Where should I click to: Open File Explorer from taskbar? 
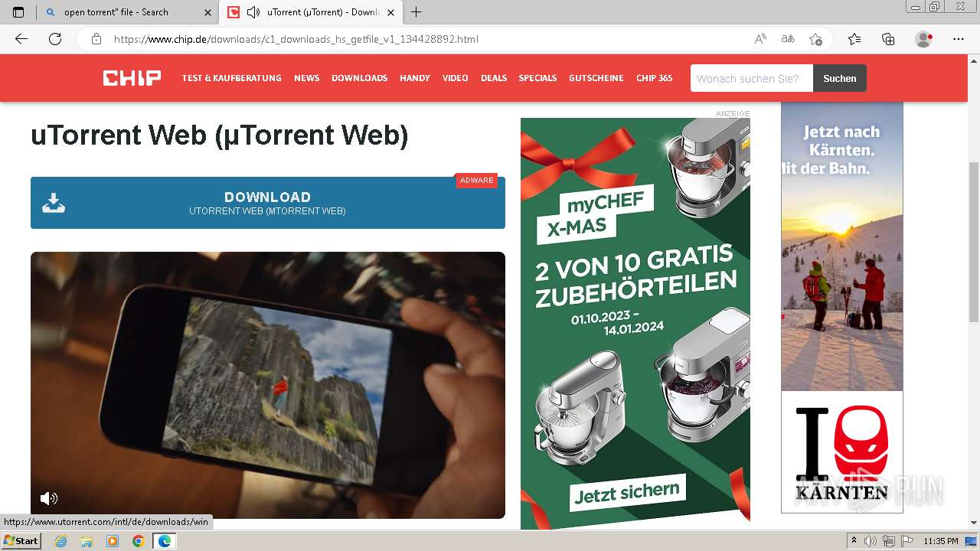(87, 541)
